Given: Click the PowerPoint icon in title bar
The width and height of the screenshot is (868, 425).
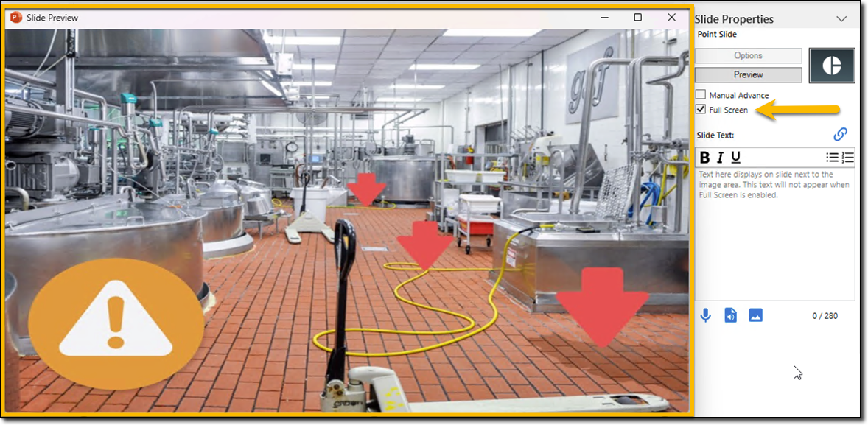Looking at the screenshot, I should click(x=15, y=18).
